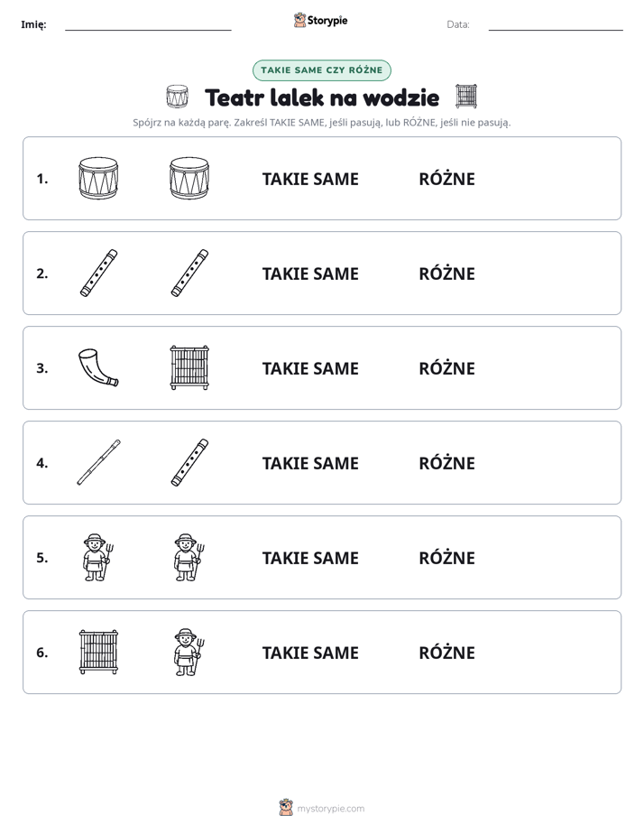Viewport: 644px width, 834px height.
Task: Choose RÓŻNE for row 6
Action: 446,652
